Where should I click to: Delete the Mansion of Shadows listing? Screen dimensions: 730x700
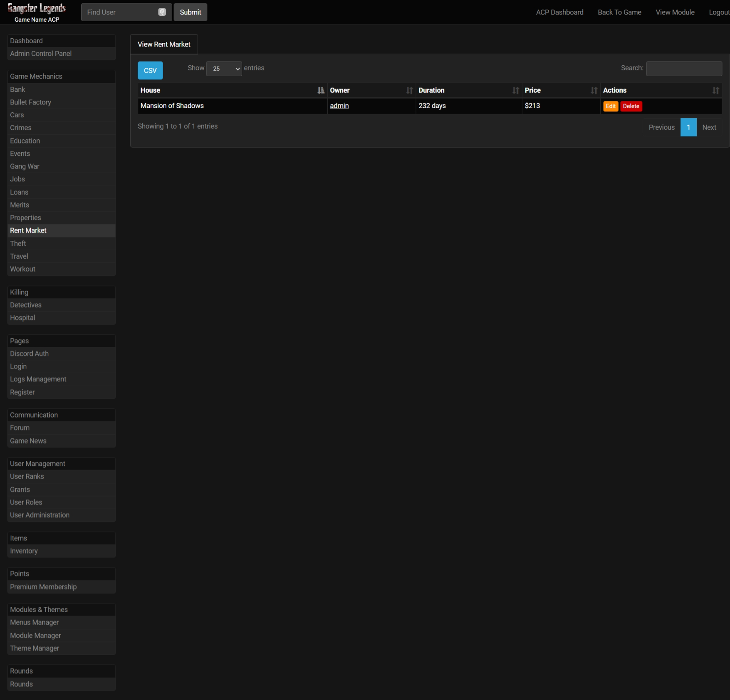pyautogui.click(x=631, y=106)
